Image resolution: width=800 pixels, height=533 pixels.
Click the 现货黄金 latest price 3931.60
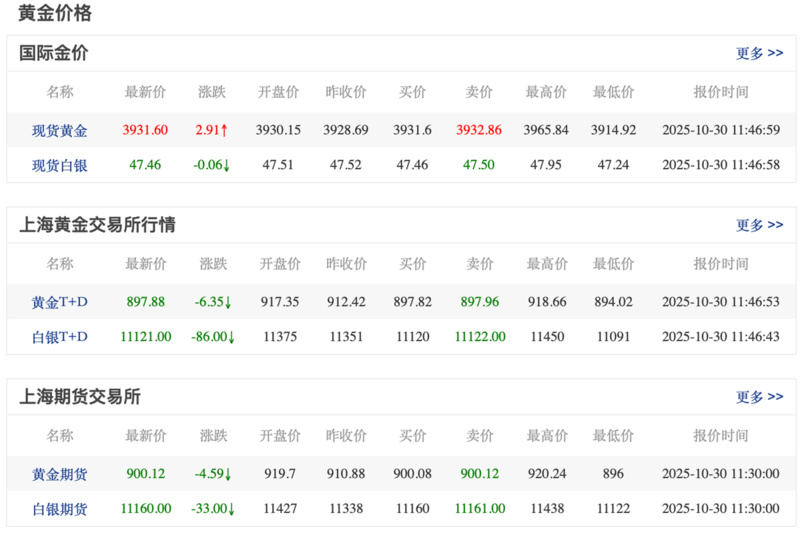[x=145, y=131]
